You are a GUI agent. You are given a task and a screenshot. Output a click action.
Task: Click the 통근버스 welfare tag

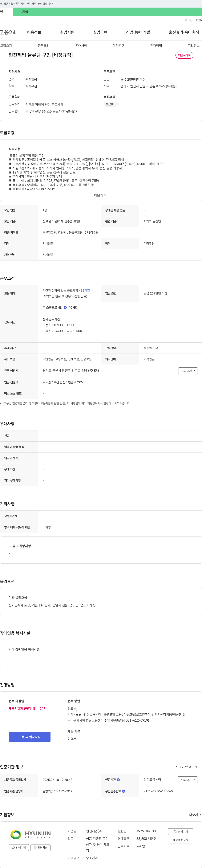pos(111,104)
